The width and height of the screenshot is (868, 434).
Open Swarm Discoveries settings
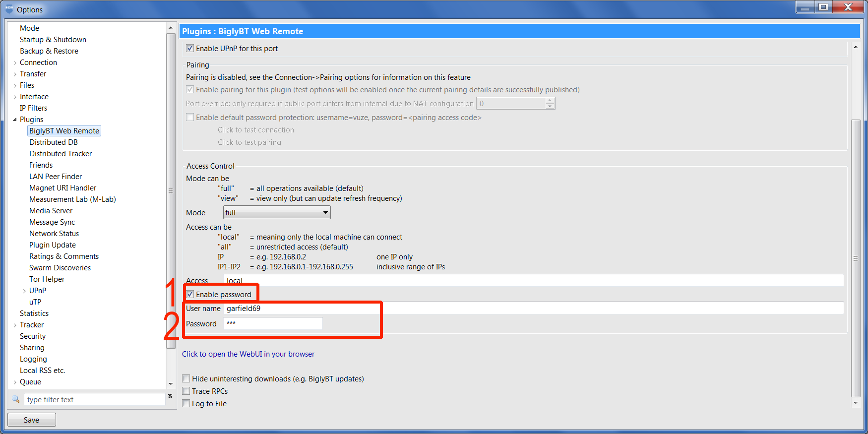tap(60, 268)
